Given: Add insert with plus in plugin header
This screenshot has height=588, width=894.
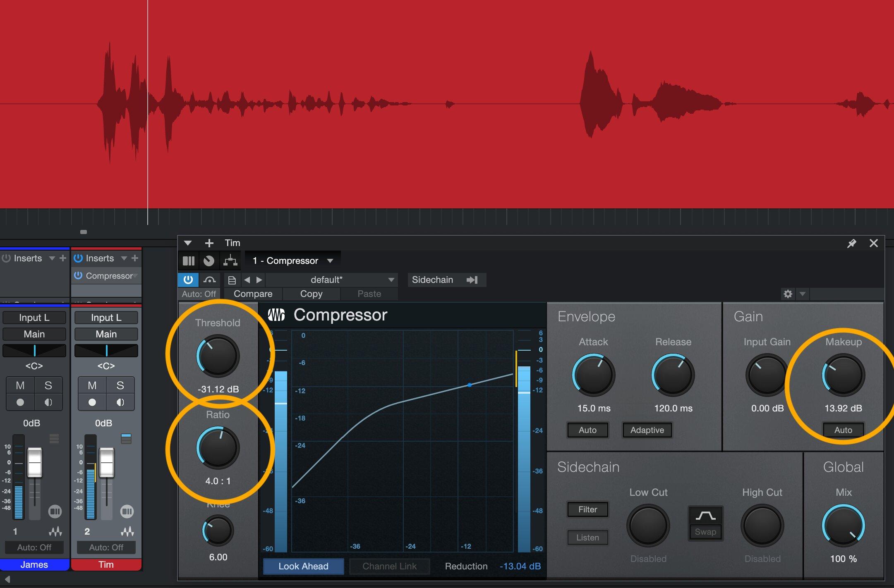Looking at the screenshot, I should click(x=209, y=243).
